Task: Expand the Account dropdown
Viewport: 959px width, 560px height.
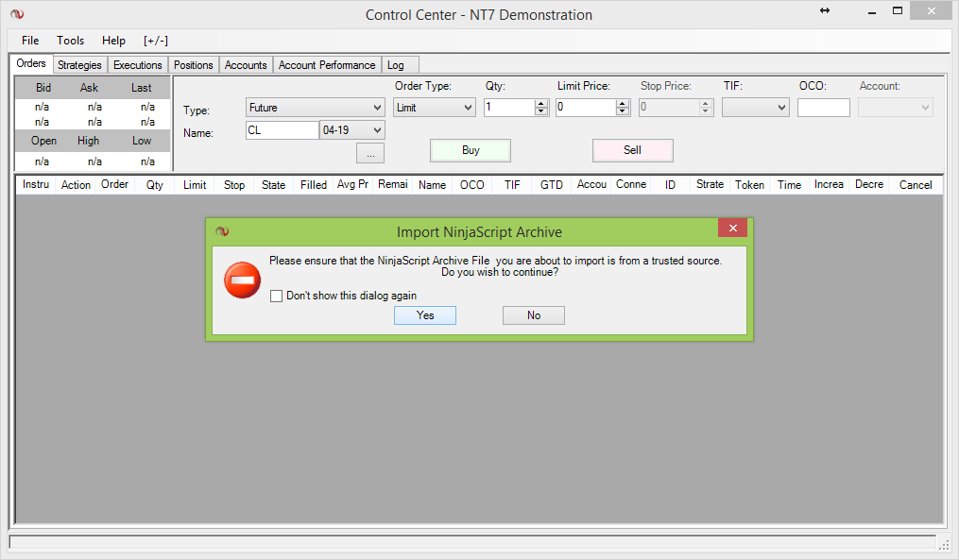Action: [x=896, y=108]
